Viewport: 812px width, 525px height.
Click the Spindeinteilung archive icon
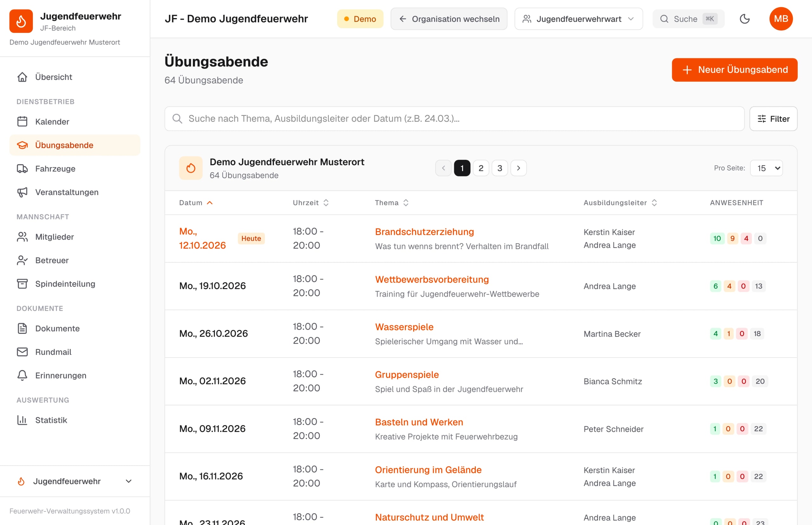coord(23,284)
